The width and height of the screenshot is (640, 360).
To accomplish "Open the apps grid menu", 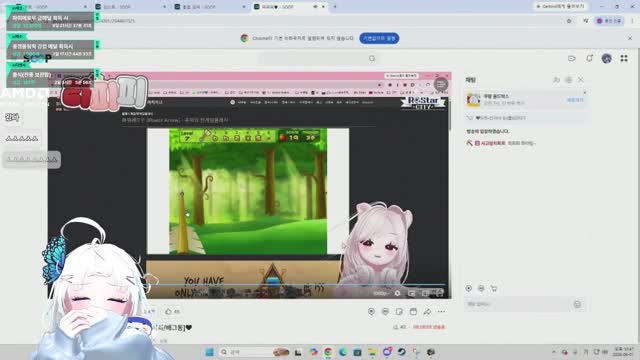I will [x=624, y=58].
